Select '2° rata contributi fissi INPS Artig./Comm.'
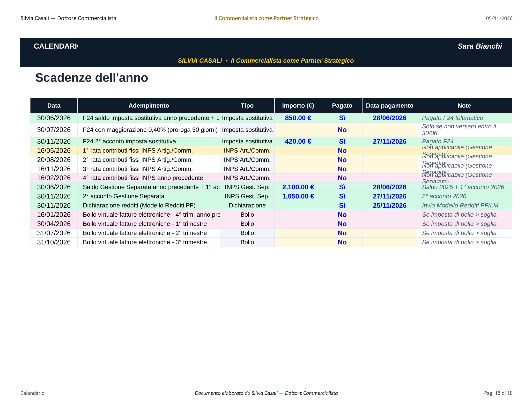Image resolution: width=532 pixels, height=411 pixels. [138, 160]
